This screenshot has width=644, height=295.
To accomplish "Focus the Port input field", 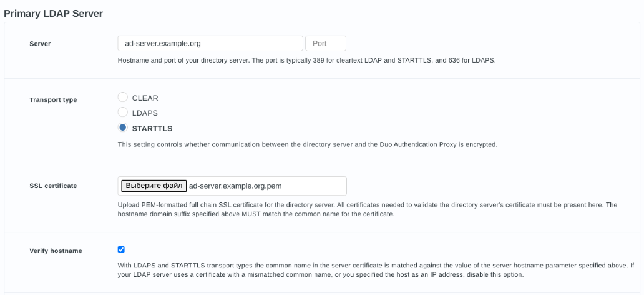I will coord(326,44).
